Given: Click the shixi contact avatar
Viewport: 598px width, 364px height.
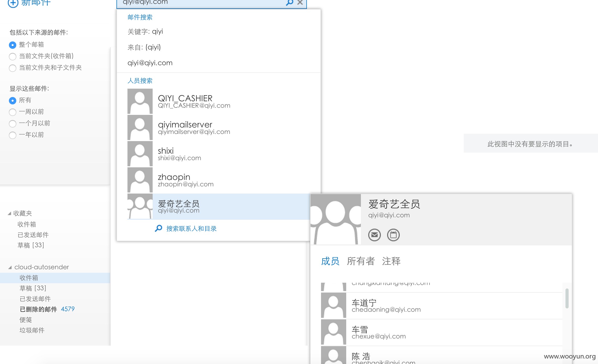Looking at the screenshot, I should pyautogui.click(x=140, y=154).
